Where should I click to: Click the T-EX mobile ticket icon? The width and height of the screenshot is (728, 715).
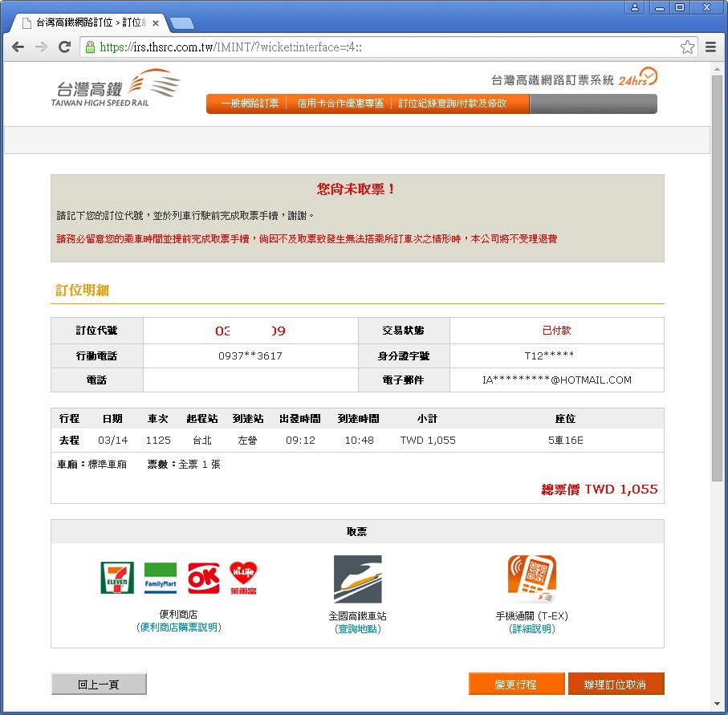click(531, 579)
